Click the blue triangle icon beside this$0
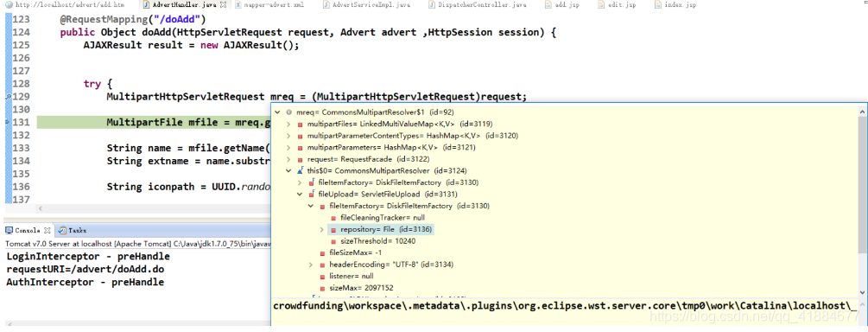 pos(300,170)
